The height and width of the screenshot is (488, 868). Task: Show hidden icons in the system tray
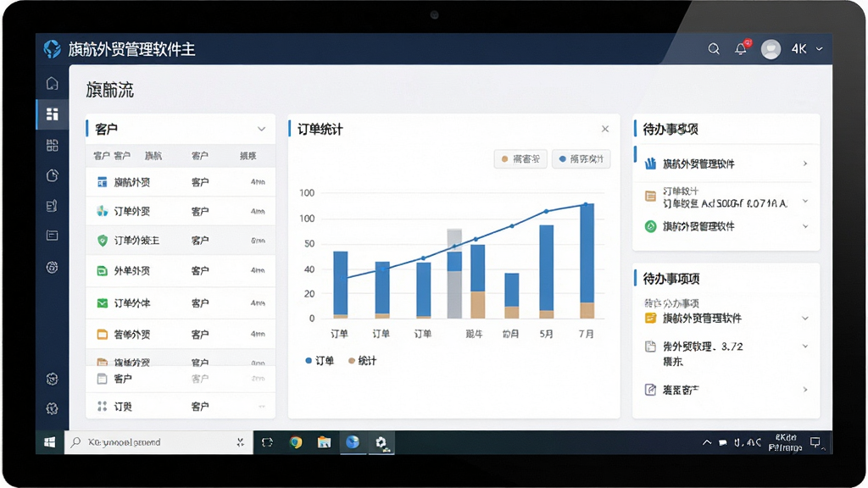(x=707, y=442)
